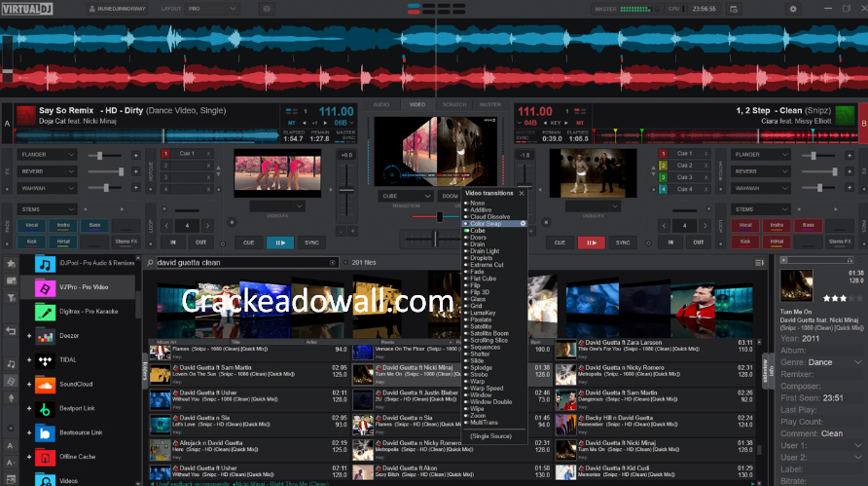The height and width of the screenshot is (486, 868).
Task: Open the browser list options icon
Action: coord(759,263)
